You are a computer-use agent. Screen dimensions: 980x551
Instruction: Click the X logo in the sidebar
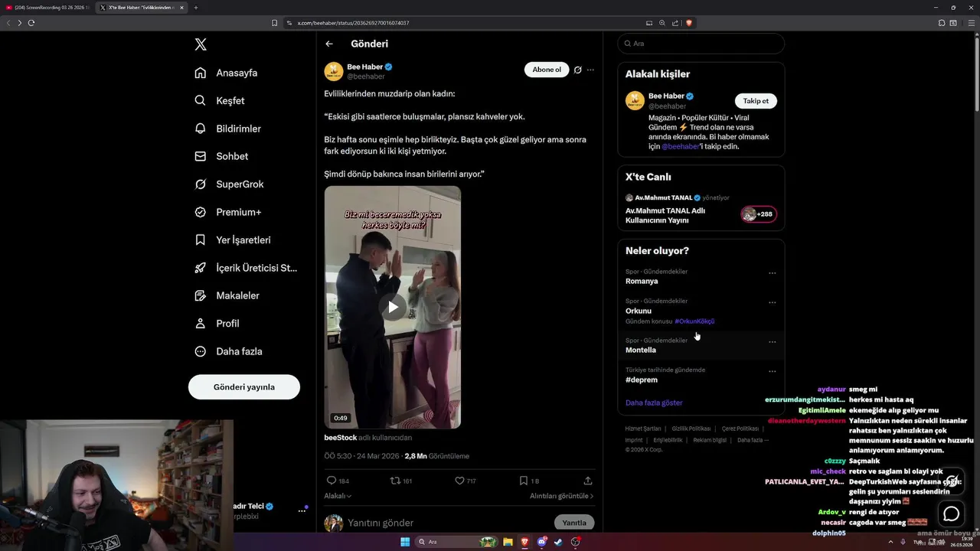[x=201, y=44]
